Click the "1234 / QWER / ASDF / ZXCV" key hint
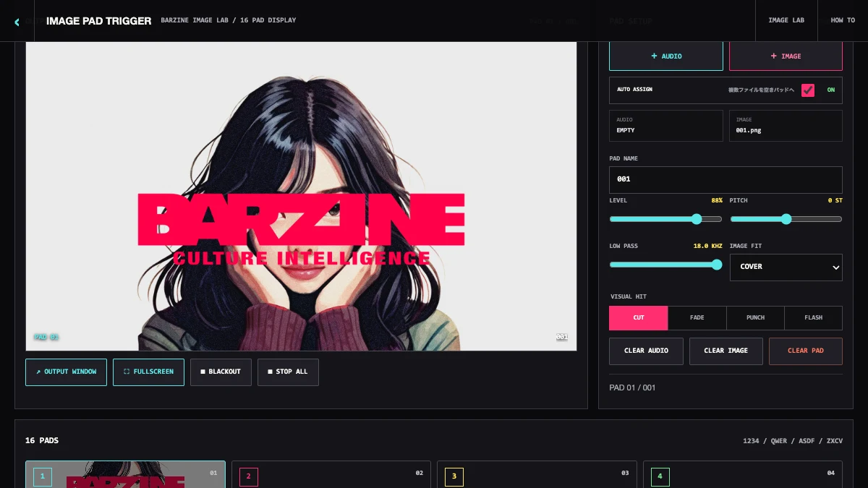 [793, 441]
